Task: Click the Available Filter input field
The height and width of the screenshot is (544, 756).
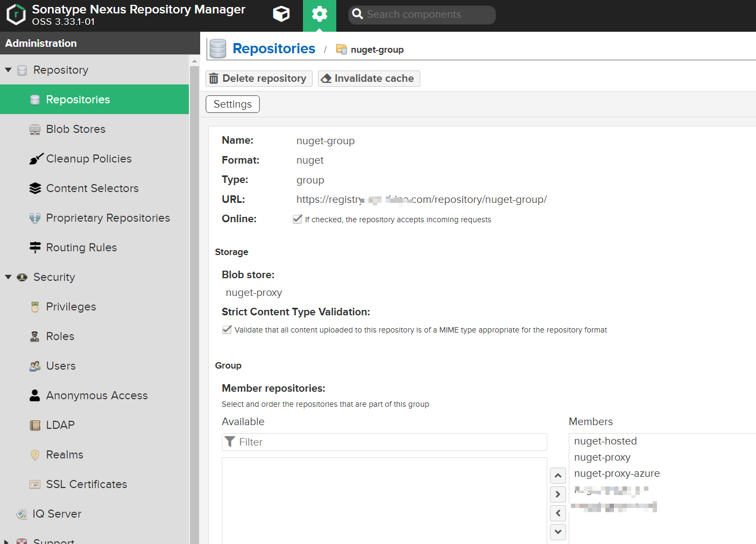Action: click(384, 442)
